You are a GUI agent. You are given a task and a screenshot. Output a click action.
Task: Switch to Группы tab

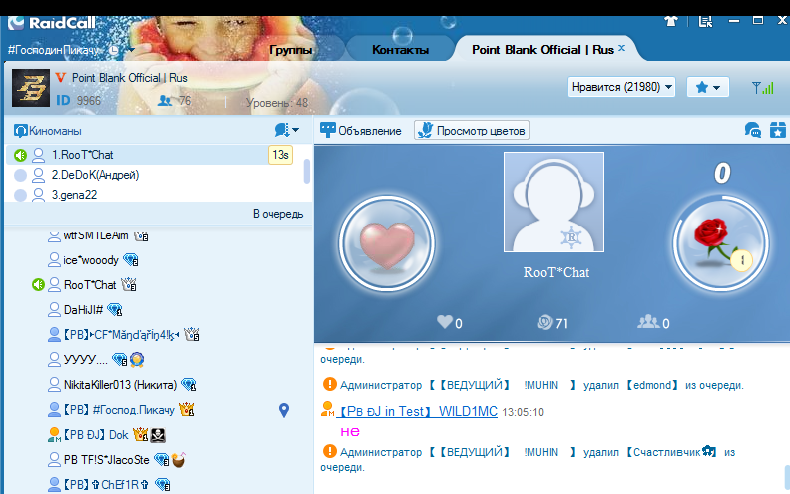291,49
